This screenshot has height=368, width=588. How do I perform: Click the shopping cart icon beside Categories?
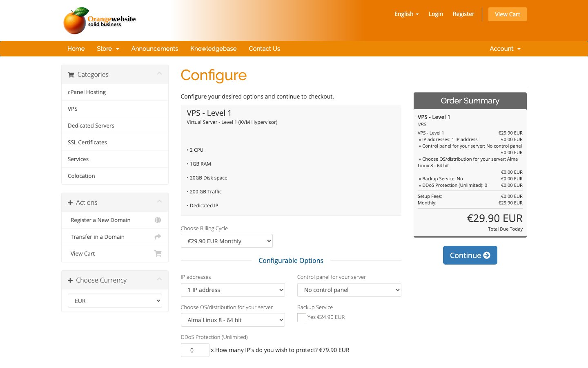(x=71, y=75)
